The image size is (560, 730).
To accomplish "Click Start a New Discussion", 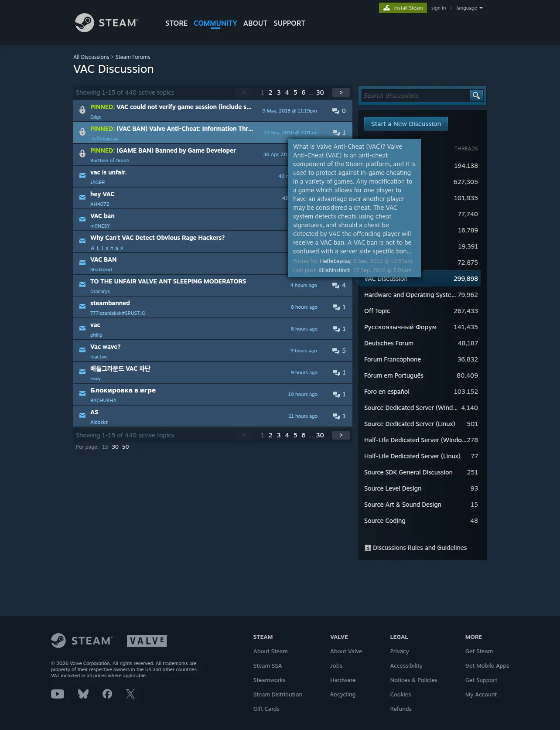I will [x=406, y=124].
